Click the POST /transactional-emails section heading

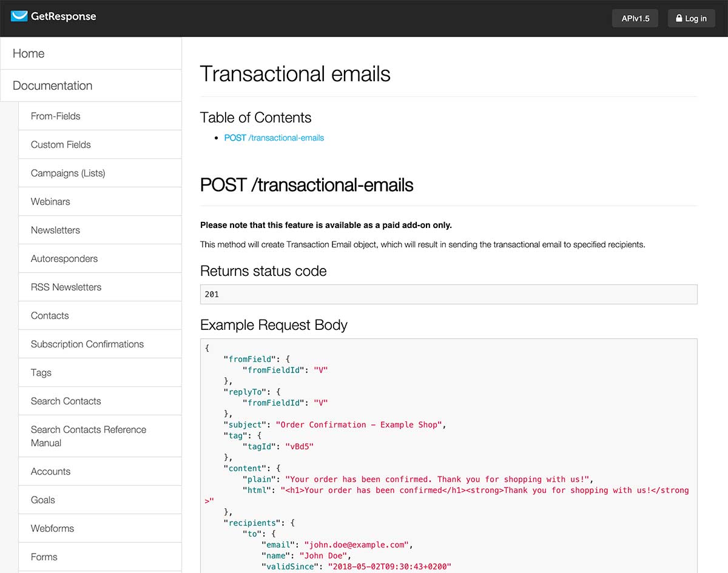tap(307, 185)
